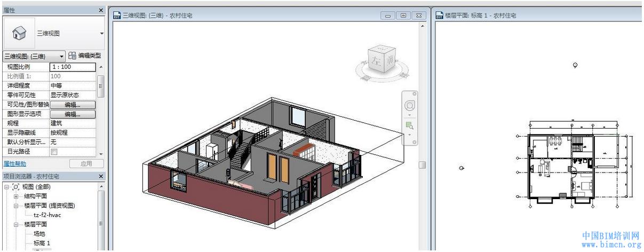
Task: Toggle the Sun Path (日光路径) checkbox
Action: [x=54, y=152]
